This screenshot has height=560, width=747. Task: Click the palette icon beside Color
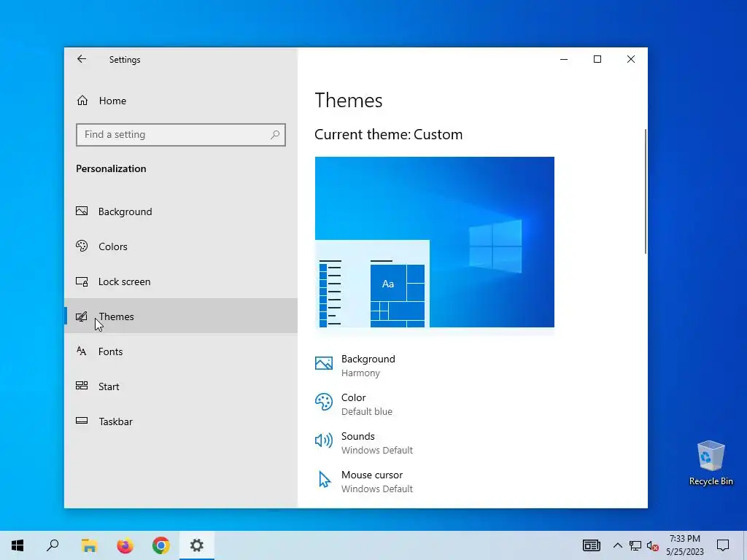pyautogui.click(x=324, y=402)
